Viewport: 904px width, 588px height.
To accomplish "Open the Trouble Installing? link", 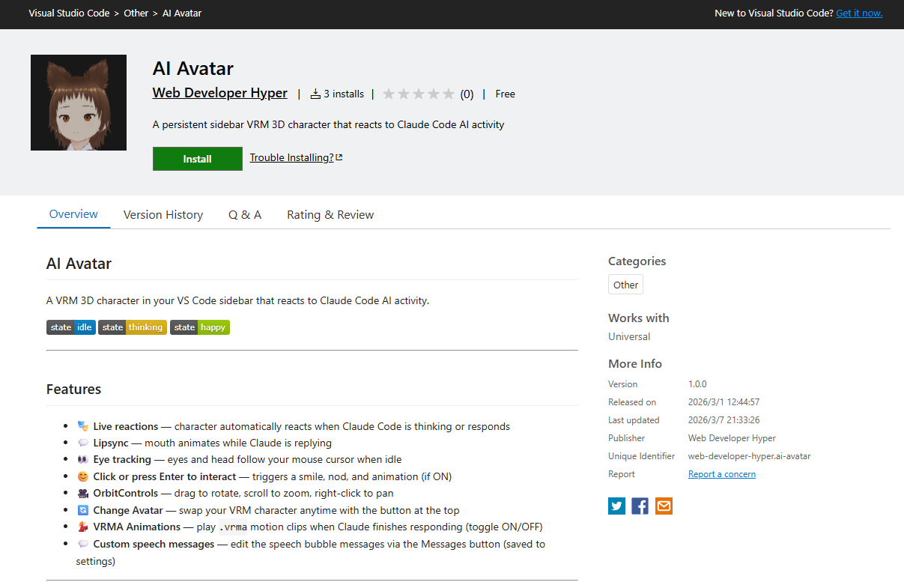I will (296, 157).
